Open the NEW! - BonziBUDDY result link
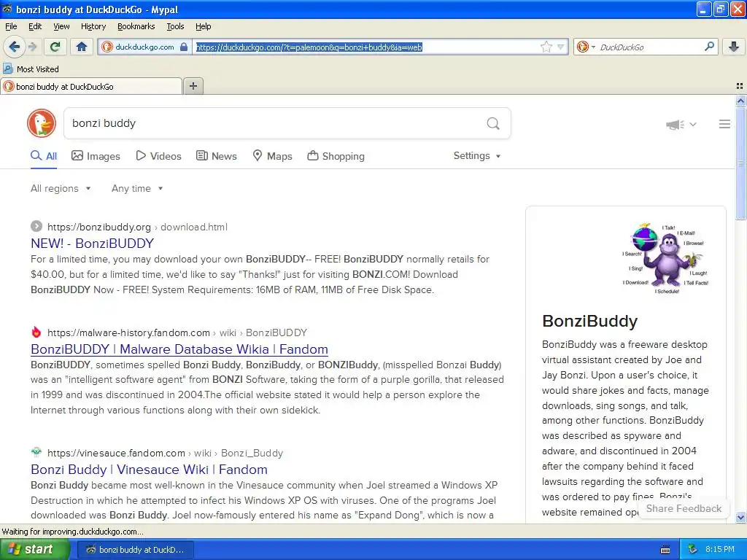 (93, 244)
